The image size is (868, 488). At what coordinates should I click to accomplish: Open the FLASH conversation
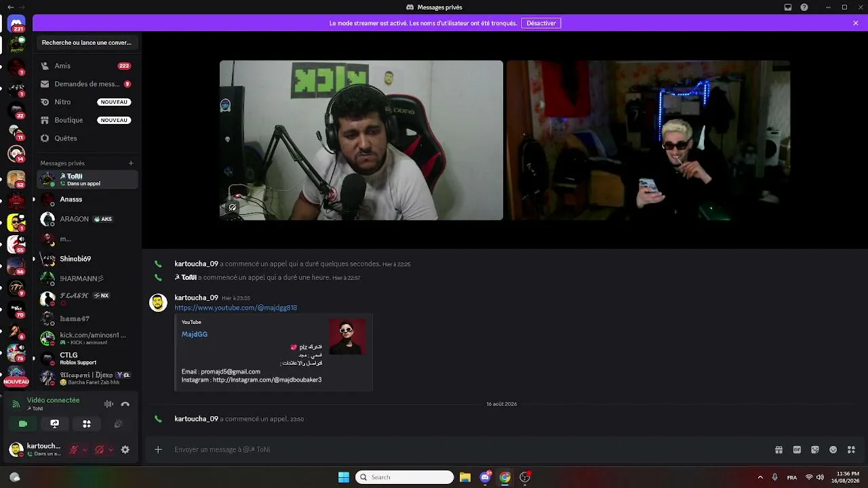pos(87,299)
